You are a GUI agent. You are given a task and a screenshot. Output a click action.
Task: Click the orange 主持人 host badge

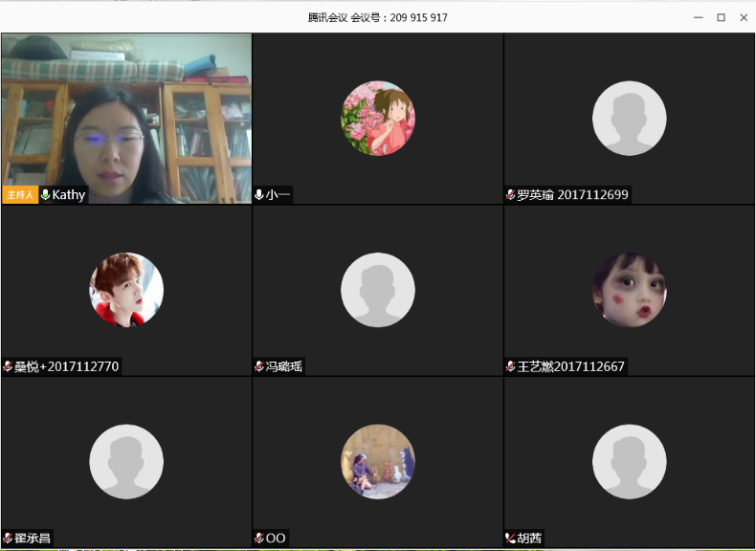click(20, 195)
